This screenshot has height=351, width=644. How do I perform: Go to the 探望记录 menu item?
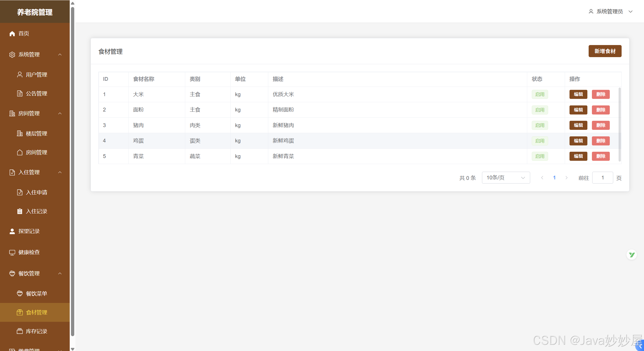[x=29, y=231]
